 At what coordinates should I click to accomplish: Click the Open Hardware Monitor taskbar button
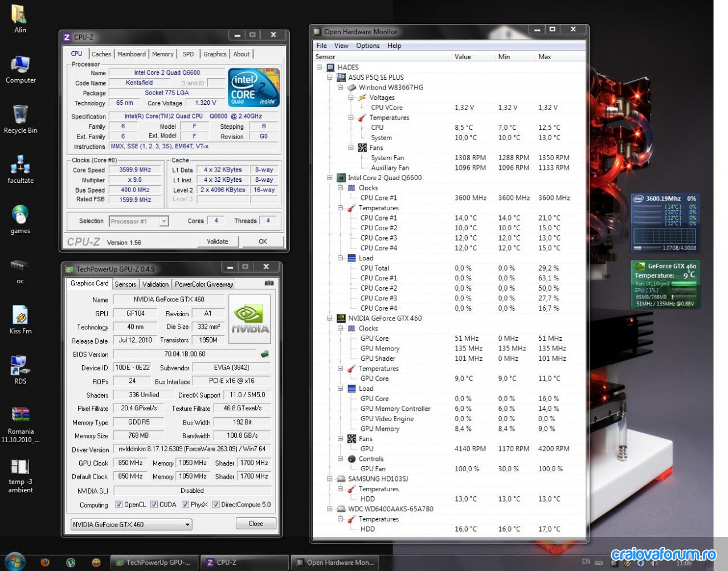click(x=336, y=562)
